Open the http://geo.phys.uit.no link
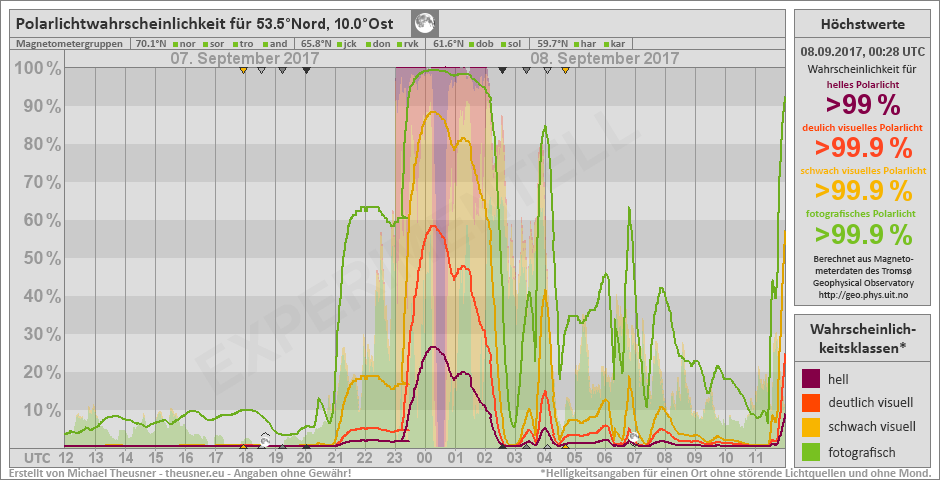 (x=862, y=295)
